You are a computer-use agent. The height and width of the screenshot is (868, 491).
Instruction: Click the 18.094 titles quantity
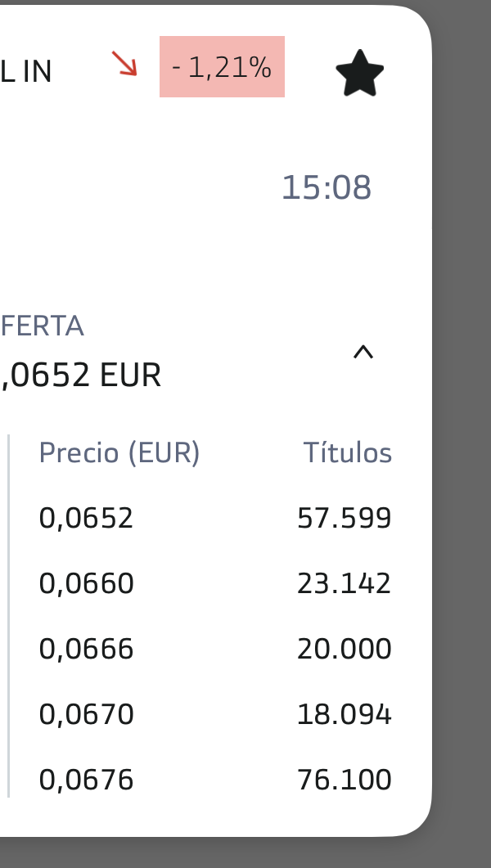[345, 714]
